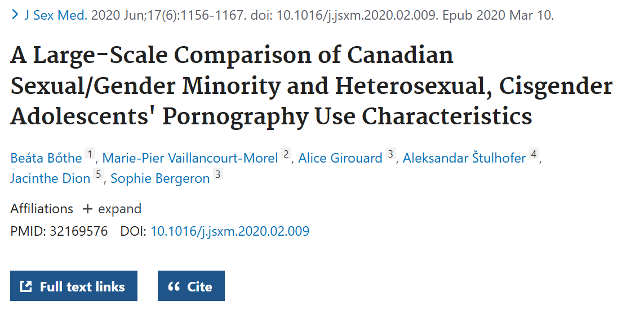Click the PMID number 32169576
Viewport: 644px width, 319px height.
[78, 231]
